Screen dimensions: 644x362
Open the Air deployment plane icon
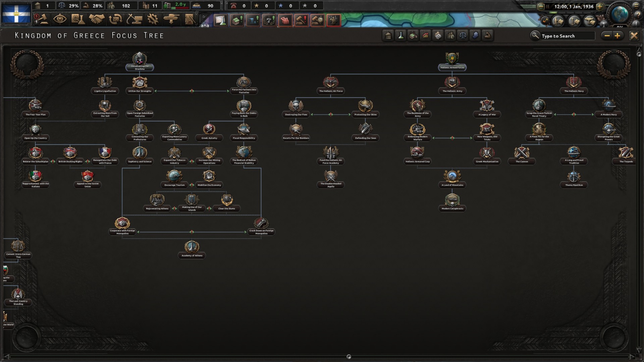click(171, 19)
